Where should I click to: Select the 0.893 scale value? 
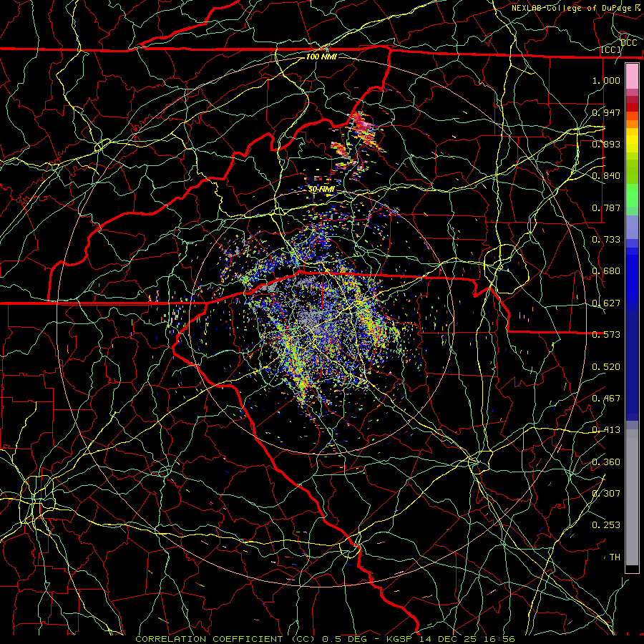pos(606,144)
